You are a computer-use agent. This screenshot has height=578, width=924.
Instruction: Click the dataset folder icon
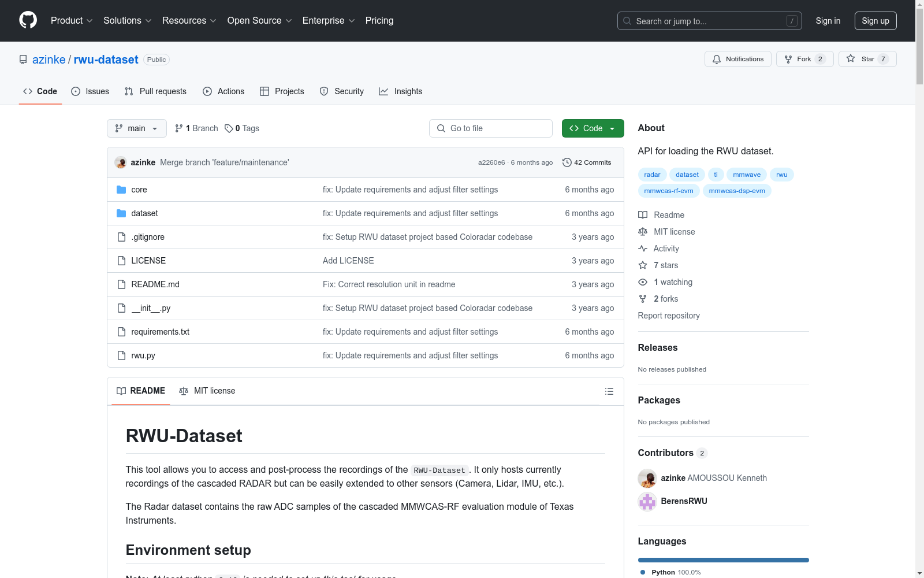(121, 213)
